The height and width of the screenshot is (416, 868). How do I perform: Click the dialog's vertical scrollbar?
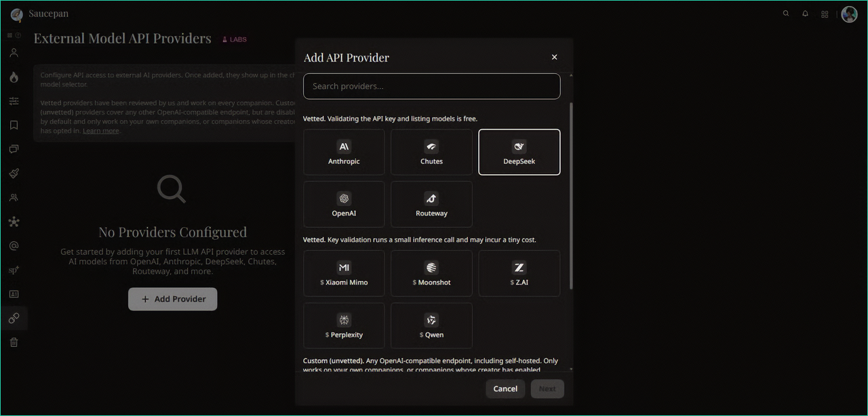pos(571,196)
